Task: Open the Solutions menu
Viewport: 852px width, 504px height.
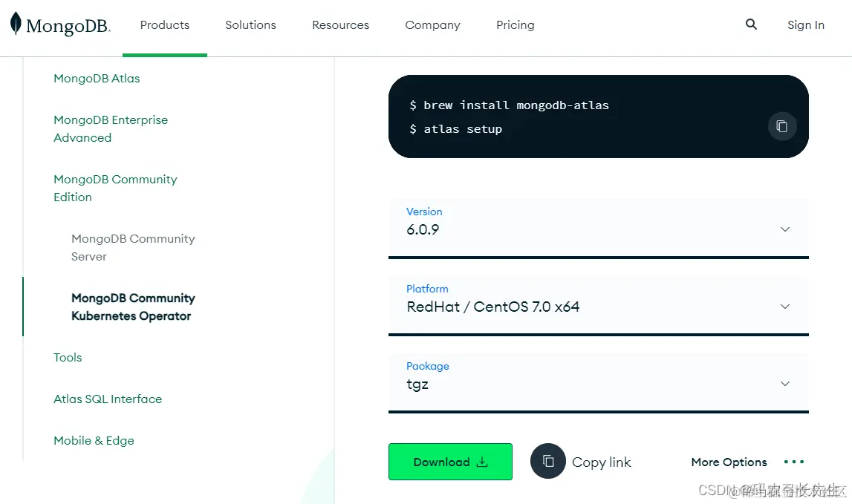Action: [250, 25]
